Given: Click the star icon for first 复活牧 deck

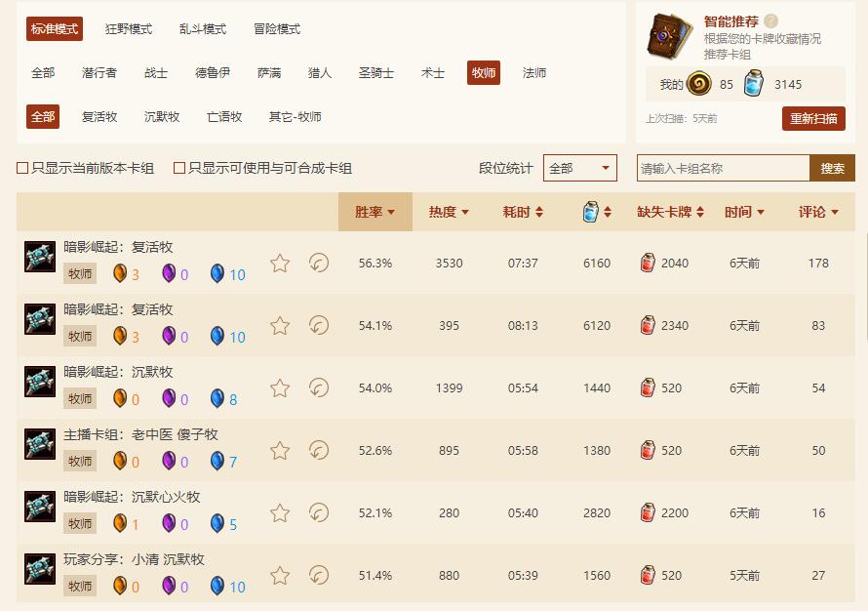Looking at the screenshot, I should (280, 263).
